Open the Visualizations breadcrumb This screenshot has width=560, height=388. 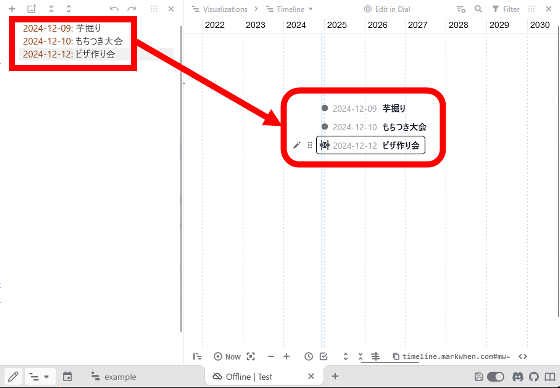[220, 9]
